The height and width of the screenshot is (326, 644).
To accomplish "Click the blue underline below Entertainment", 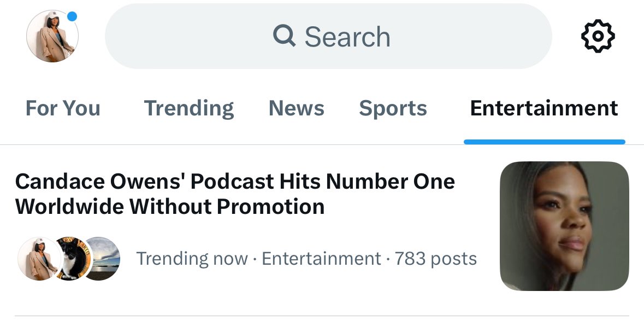I will point(544,142).
